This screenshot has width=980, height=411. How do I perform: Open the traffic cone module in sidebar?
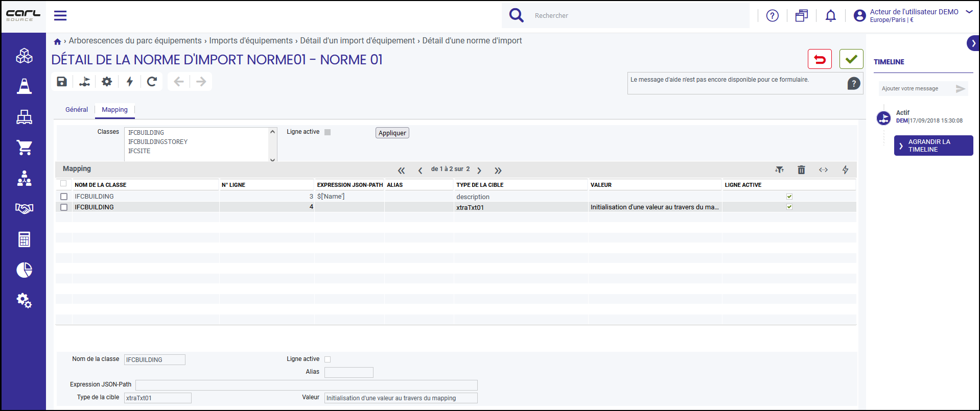pyautogui.click(x=24, y=86)
